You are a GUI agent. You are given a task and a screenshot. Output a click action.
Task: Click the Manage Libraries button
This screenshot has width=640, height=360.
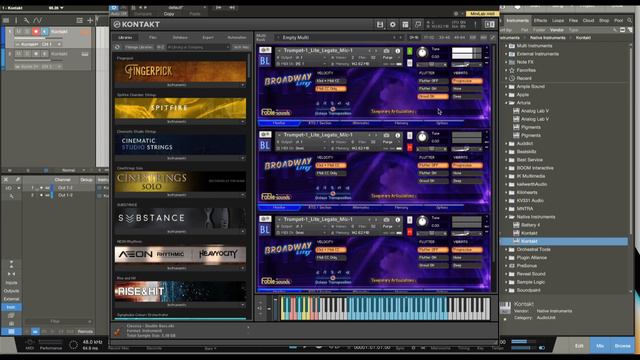[139, 47]
